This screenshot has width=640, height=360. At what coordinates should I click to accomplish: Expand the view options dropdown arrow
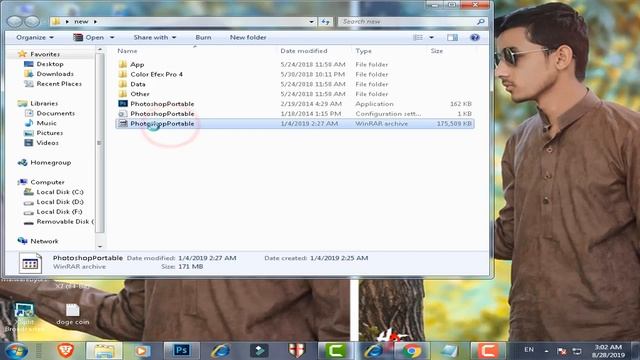pyautogui.click(x=431, y=38)
